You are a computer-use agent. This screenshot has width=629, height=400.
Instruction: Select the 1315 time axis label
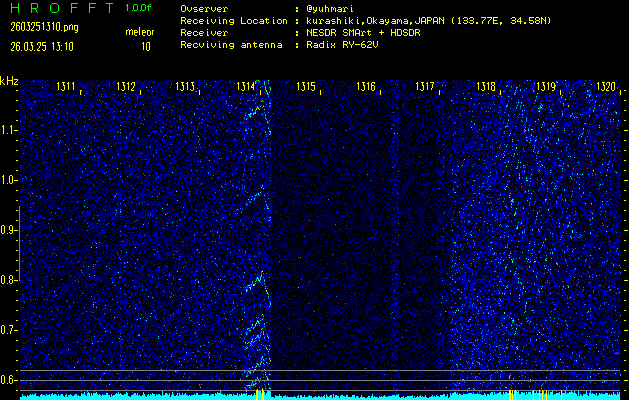[306, 86]
